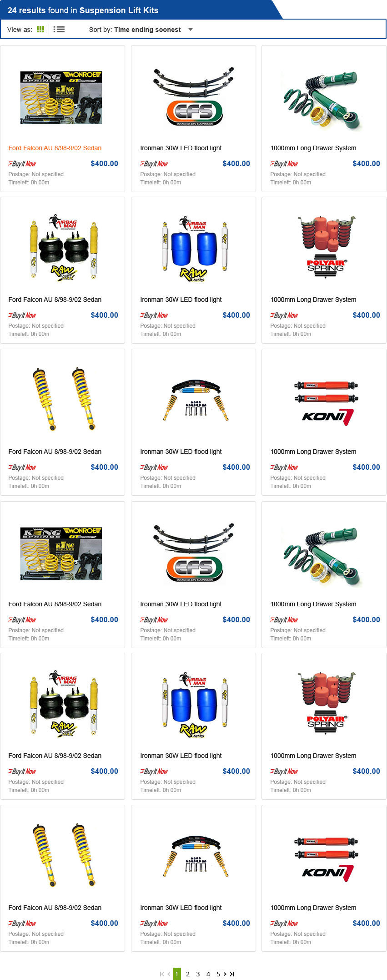Click Buy It Now icon on first listing
387x980 pixels.
click(22, 164)
